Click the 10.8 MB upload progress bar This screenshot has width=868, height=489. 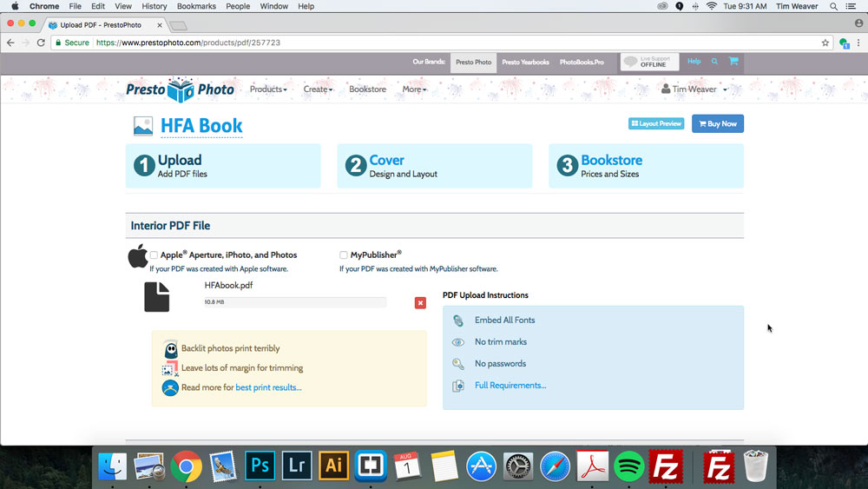click(x=294, y=302)
